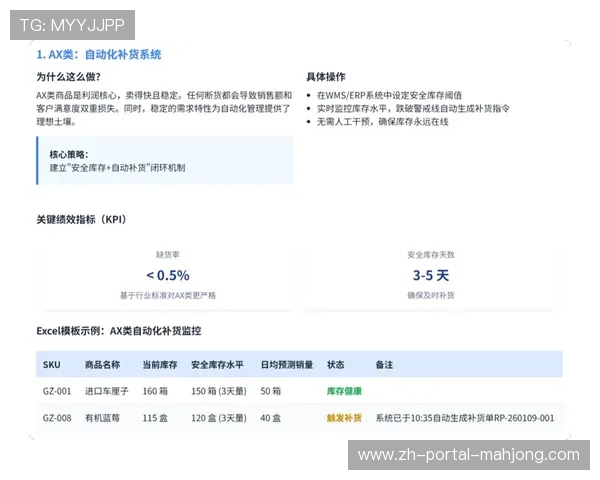Click heading 'Excel模板示例: AX类自动化补货监控'
This screenshot has height=480, width=600.
(x=119, y=331)
